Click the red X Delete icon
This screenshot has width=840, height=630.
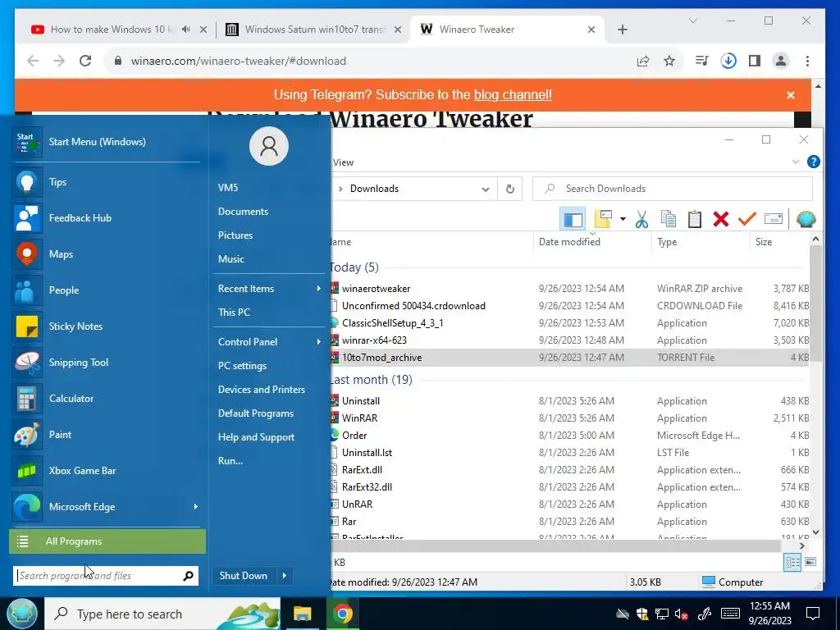720,219
